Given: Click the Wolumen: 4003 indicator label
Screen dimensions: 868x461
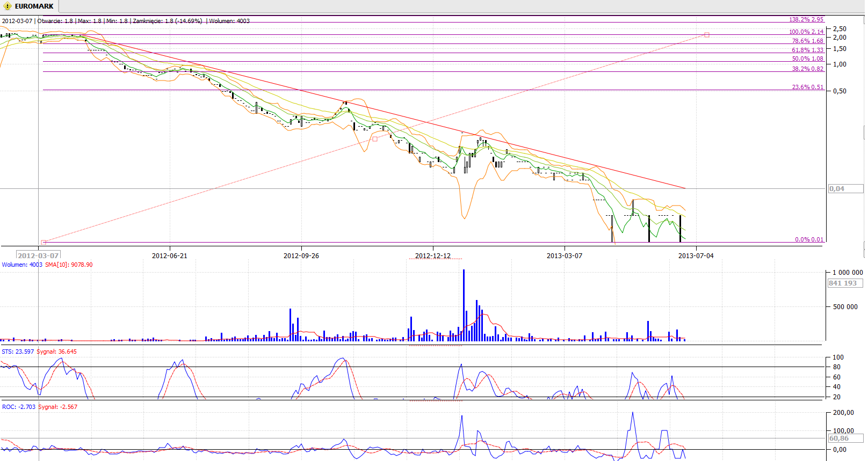Looking at the screenshot, I should point(22,265).
